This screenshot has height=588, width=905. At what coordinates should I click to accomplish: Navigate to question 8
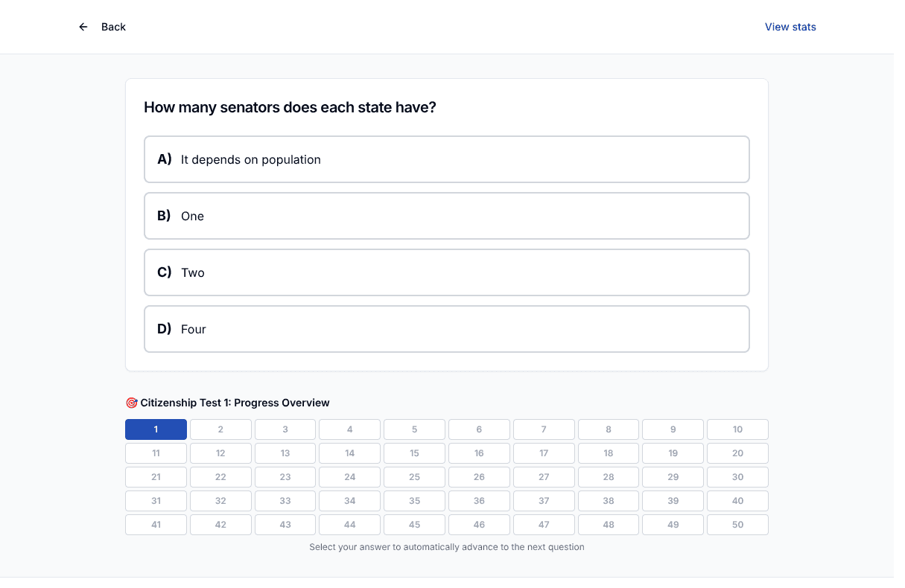pos(609,429)
